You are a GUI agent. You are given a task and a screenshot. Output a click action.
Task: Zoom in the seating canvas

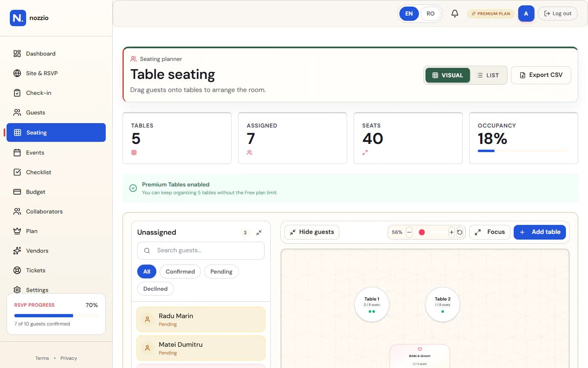451,232
